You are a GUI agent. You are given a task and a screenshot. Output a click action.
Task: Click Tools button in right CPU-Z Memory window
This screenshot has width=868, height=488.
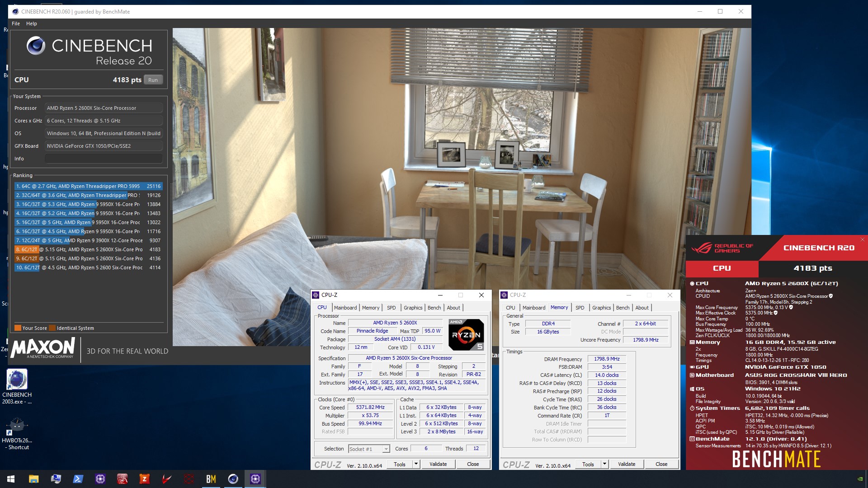pyautogui.click(x=588, y=464)
